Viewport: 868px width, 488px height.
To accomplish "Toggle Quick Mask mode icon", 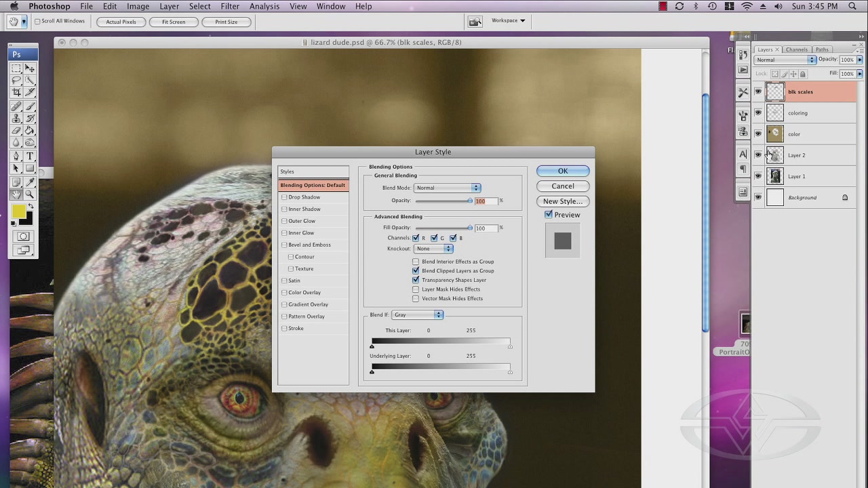I will (x=23, y=237).
